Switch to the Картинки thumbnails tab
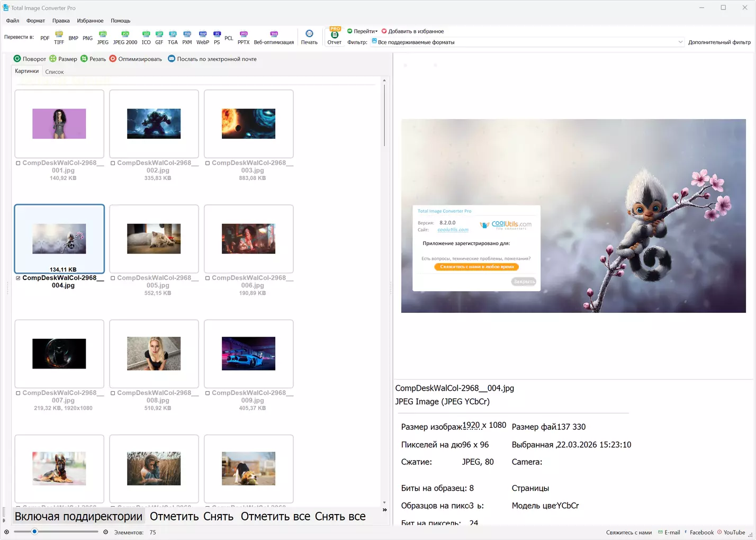 [27, 71]
